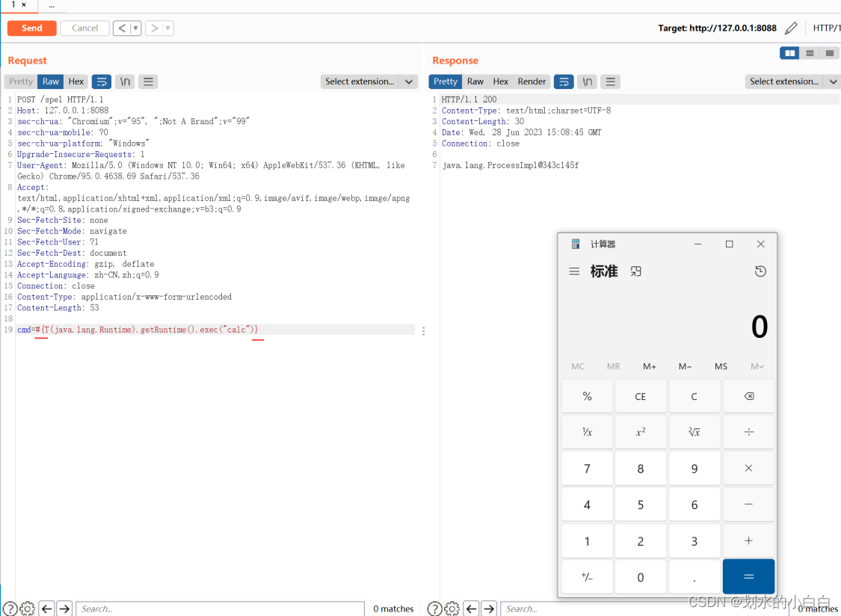Select Repeater tab 1

18,5
